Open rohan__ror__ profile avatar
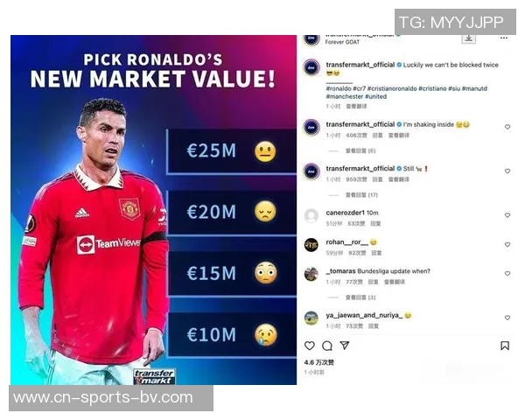525x420 pixels. [x=311, y=245]
